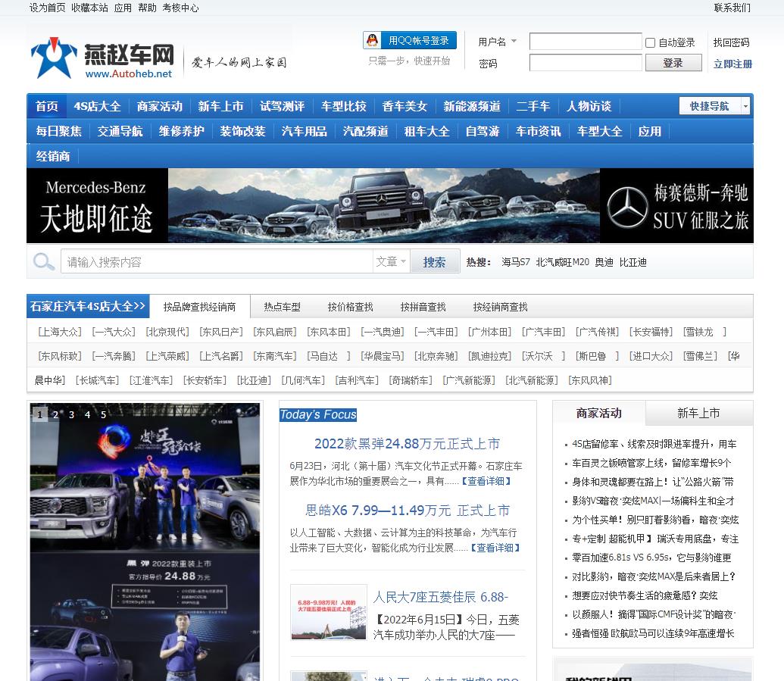Open 4S店大全 navigation item

pyautogui.click(x=98, y=107)
